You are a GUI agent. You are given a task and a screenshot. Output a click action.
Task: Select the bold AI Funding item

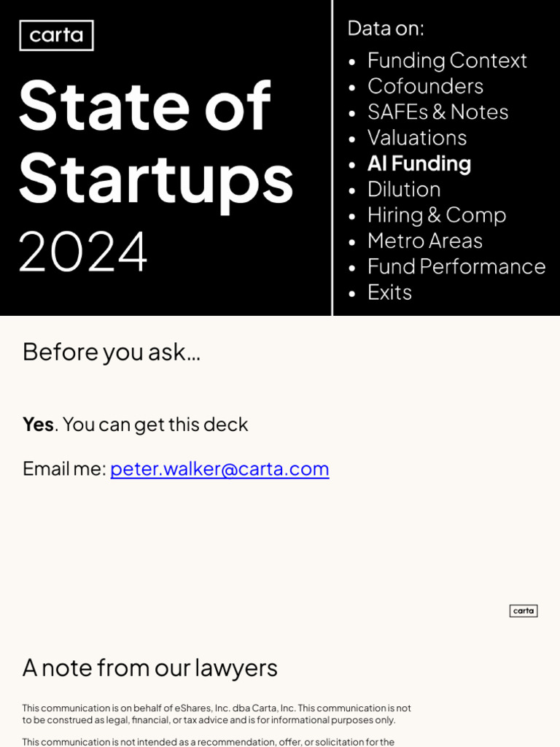(x=419, y=163)
